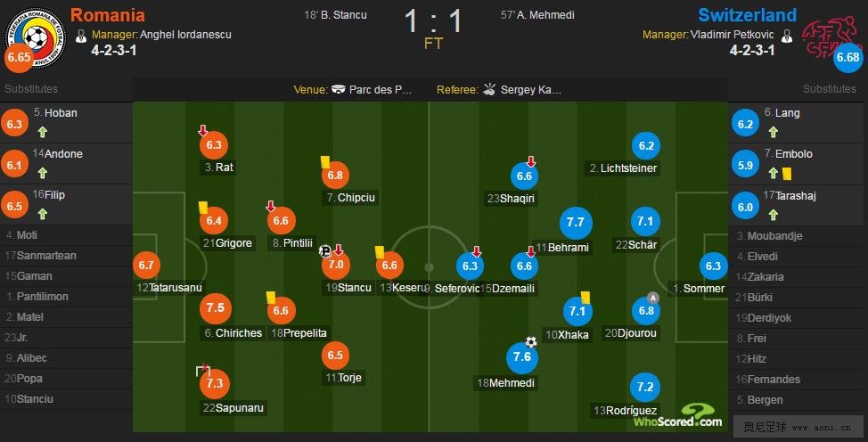868x442 pixels.
Task: Click the goal ball icon beside Mehmedi
Action: click(x=531, y=341)
